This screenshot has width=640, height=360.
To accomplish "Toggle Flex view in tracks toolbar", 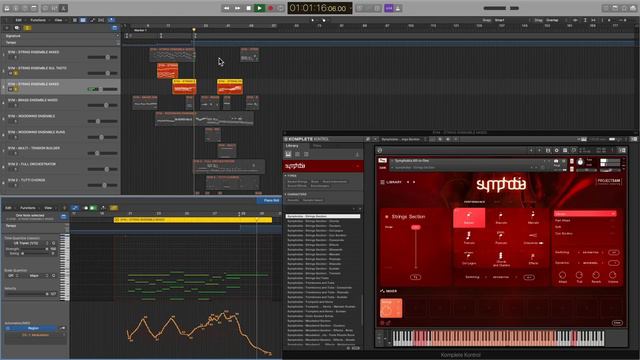I will 101,20.
